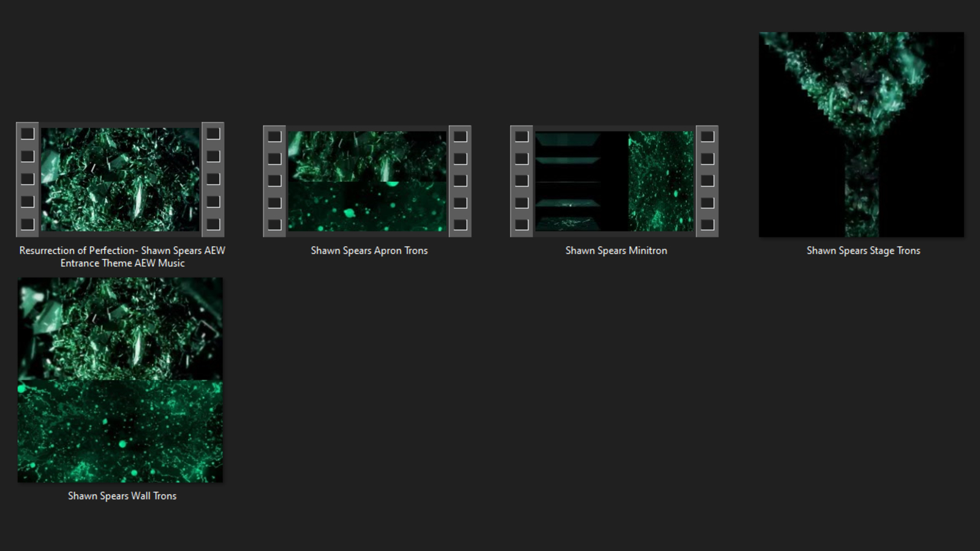Image resolution: width=980 pixels, height=551 pixels.
Task: Select the Shawn Spears Wall Trons image thumbnail
Action: point(120,380)
